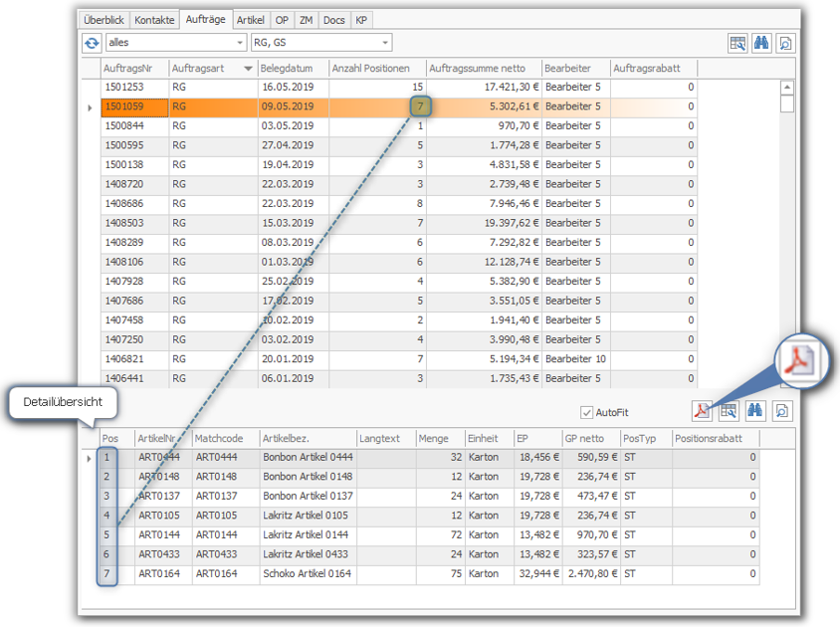Click the 'Bearbeiter 10' cell
The image size is (840, 627).
(x=576, y=358)
